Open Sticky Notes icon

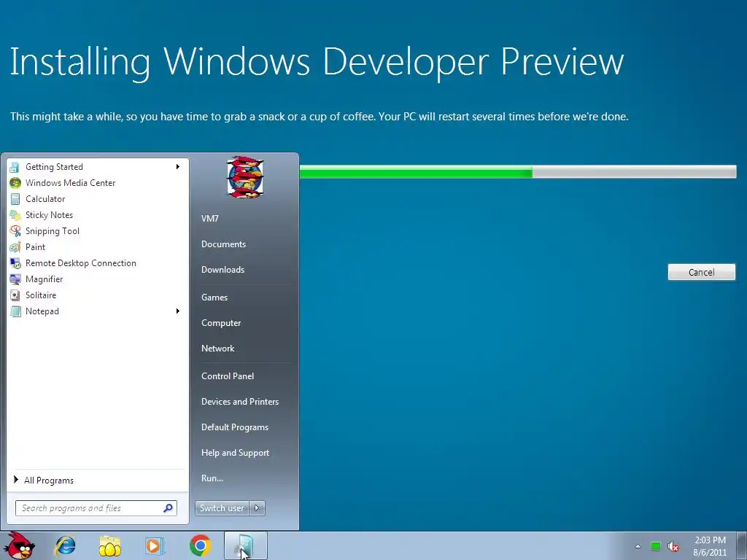point(15,215)
